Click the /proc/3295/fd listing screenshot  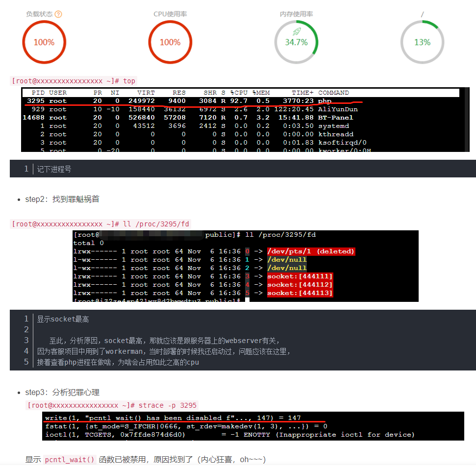point(246,266)
